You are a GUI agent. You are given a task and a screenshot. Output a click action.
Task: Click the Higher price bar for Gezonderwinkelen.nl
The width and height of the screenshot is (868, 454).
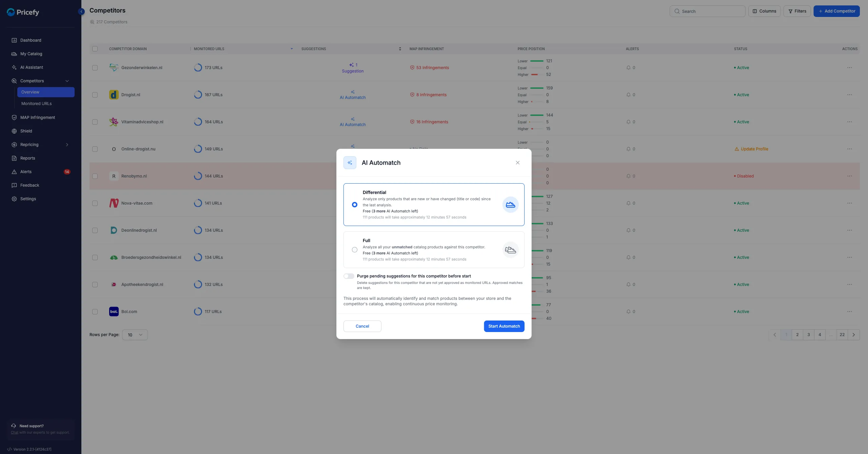click(537, 75)
